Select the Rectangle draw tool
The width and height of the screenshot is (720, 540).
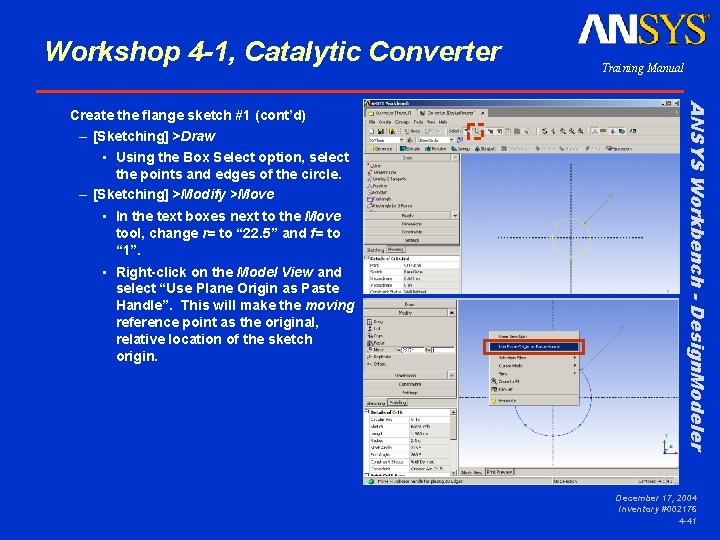click(x=379, y=199)
